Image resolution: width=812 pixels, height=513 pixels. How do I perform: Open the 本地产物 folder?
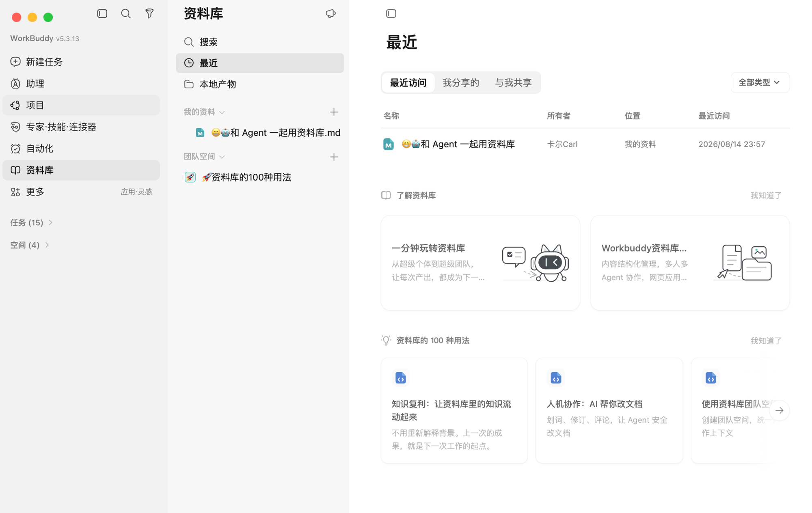point(260,84)
